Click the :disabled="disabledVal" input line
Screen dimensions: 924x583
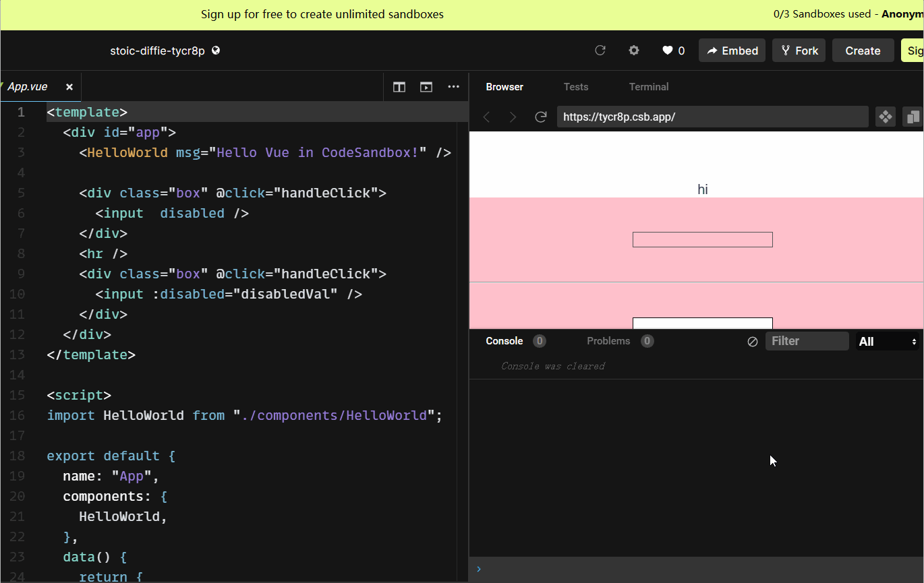click(x=229, y=294)
